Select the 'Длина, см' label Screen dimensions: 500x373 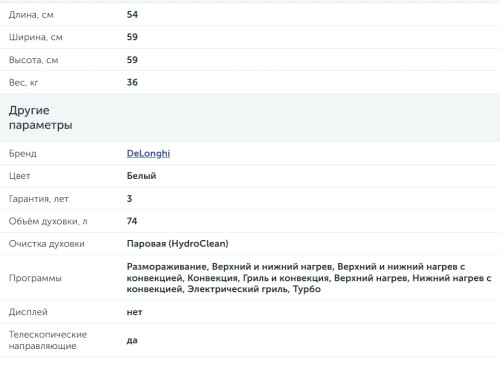[31, 15]
